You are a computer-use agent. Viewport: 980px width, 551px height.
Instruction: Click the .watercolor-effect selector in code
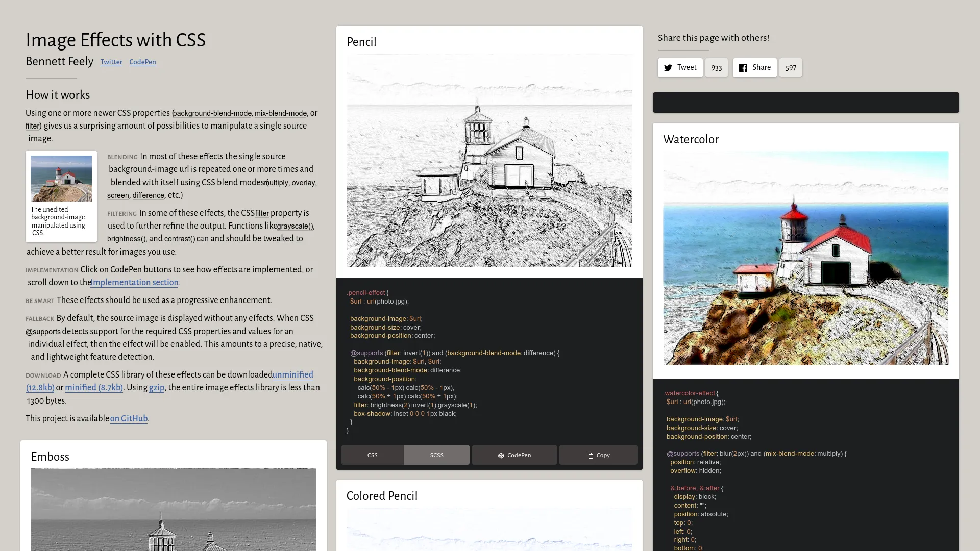pyautogui.click(x=689, y=393)
